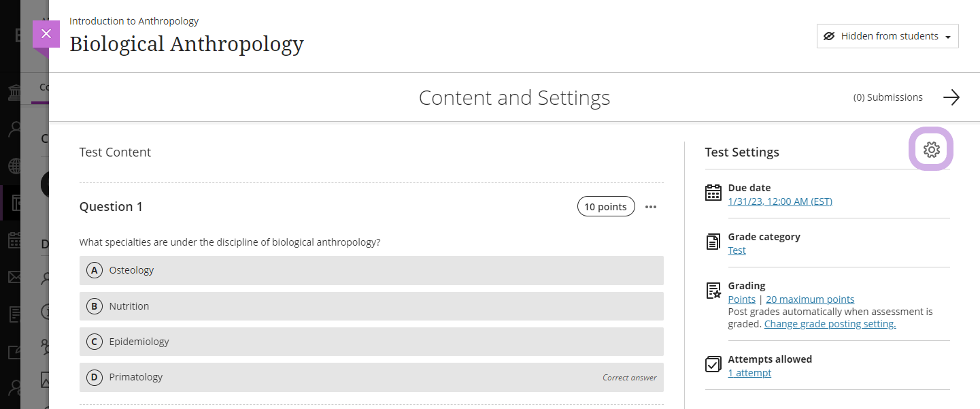980x409 pixels.
Task: Select answer option A Osteology
Action: (371, 270)
